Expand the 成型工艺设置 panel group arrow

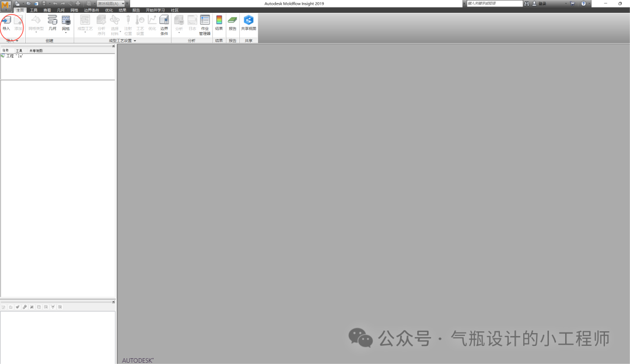[135, 41]
